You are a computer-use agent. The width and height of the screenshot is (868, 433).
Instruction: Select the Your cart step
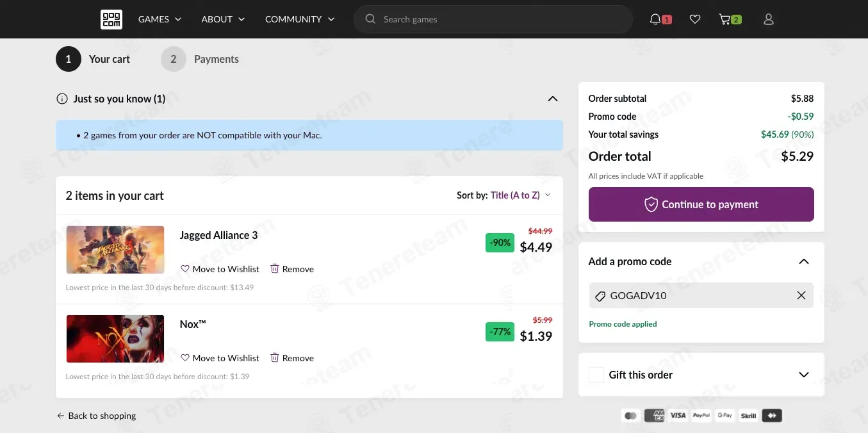point(93,59)
